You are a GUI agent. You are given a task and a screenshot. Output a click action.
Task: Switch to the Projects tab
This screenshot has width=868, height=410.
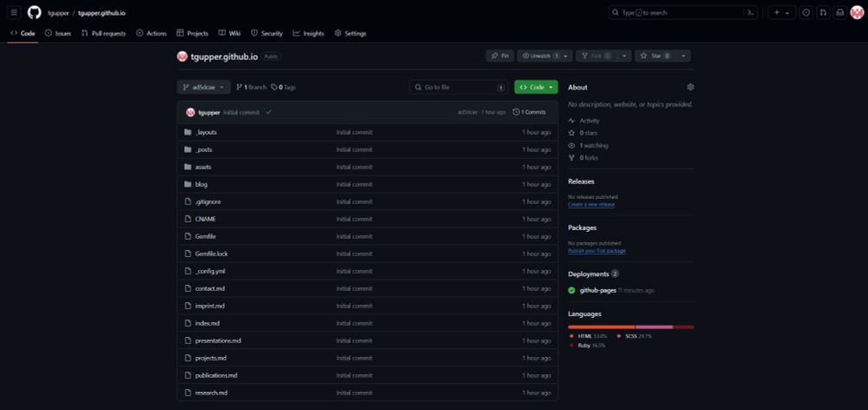193,33
